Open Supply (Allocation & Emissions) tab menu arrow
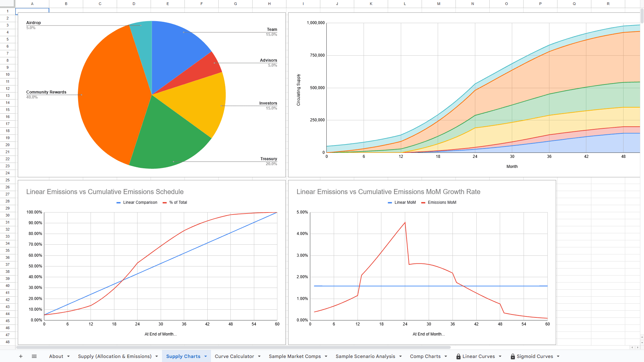 [157, 356]
